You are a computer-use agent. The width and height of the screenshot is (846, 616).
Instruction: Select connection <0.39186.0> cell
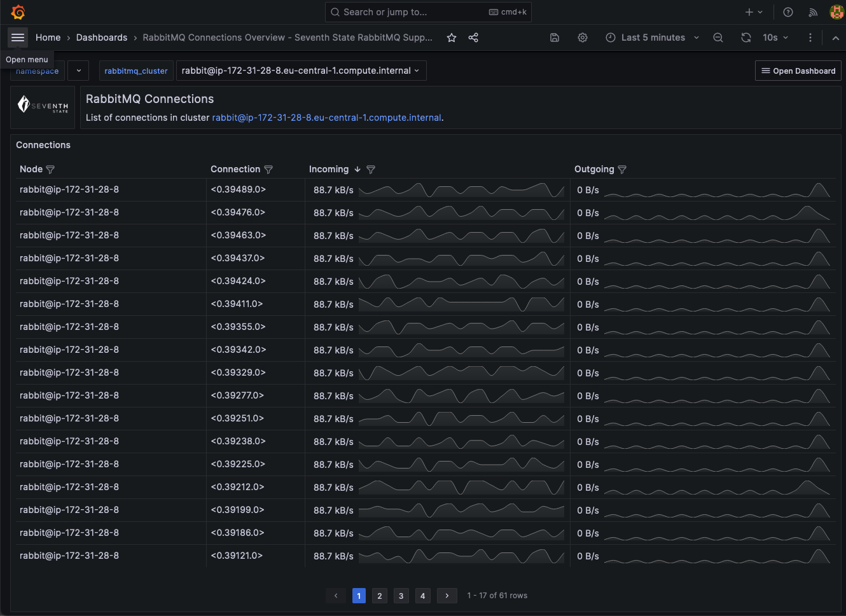point(256,533)
